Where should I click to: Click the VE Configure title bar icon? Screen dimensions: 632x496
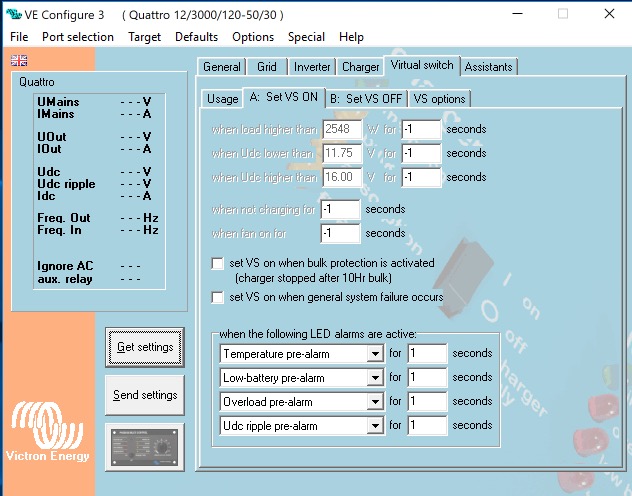13,14
